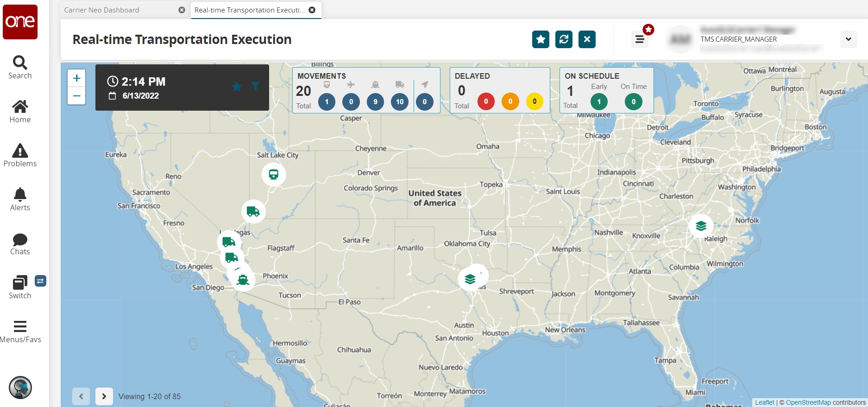Toggle the red delayed count circle
This screenshot has width=868, height=407.
pyautogui.click(x=486, y=101)
